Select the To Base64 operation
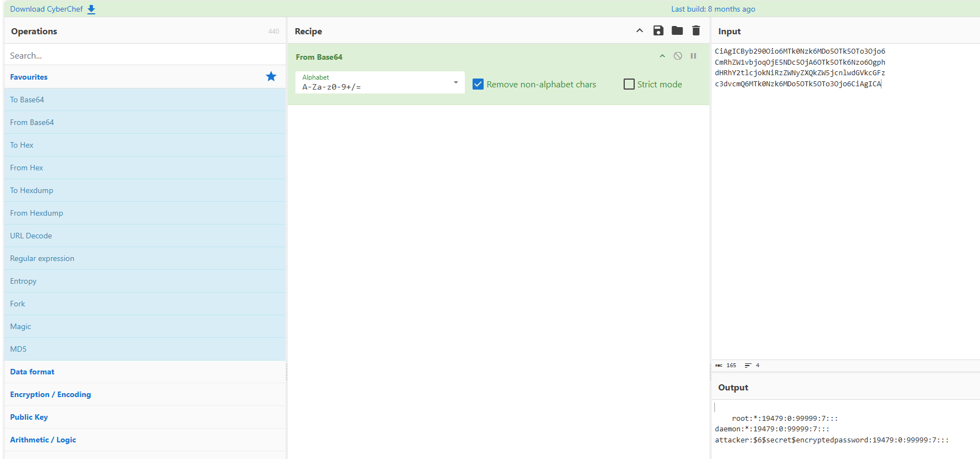 click(145, 100)
